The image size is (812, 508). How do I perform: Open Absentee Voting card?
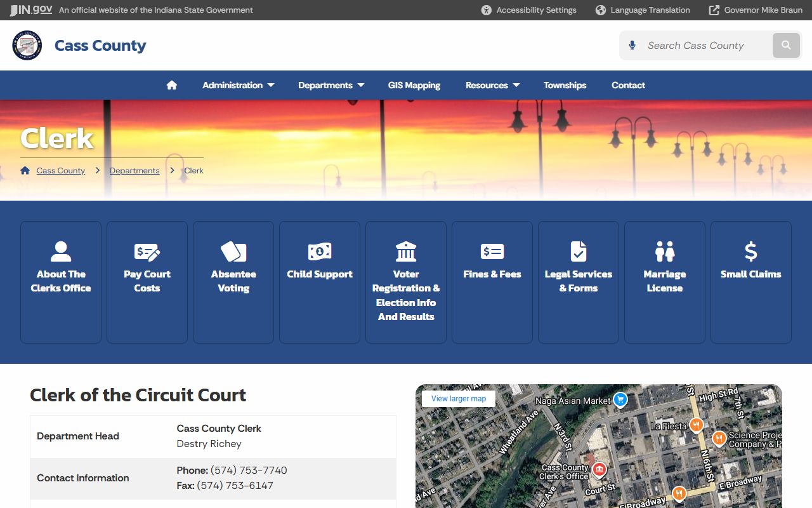pos(233,282)
